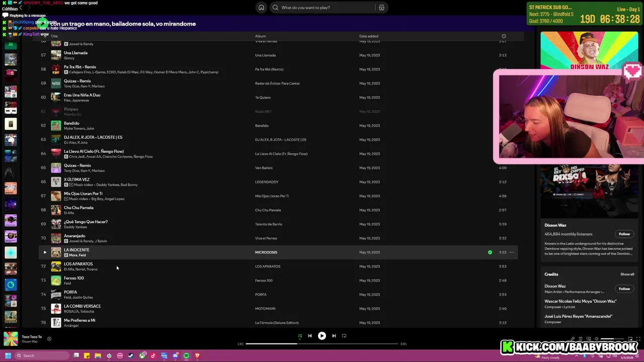Select the track 'LOS APARATOS'
This screenshot has width=644, height=362.
78,264
